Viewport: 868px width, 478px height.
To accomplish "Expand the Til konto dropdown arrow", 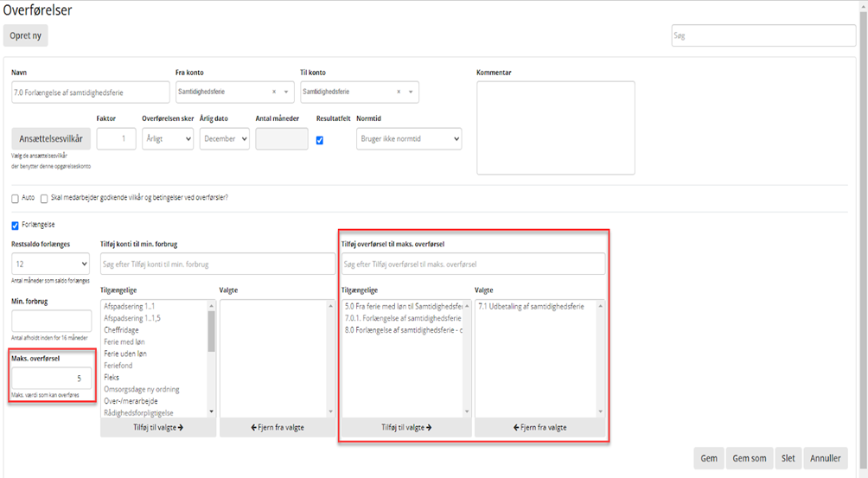I will click(411, 92).
